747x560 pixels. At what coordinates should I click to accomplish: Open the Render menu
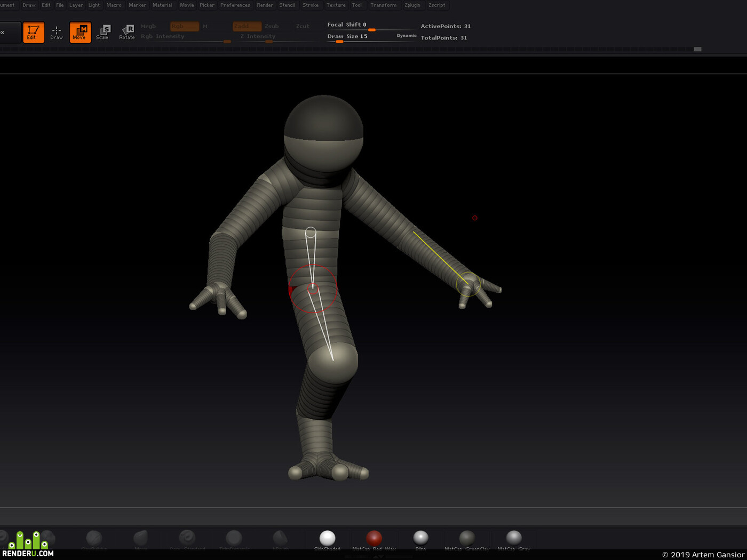[265, 5]
